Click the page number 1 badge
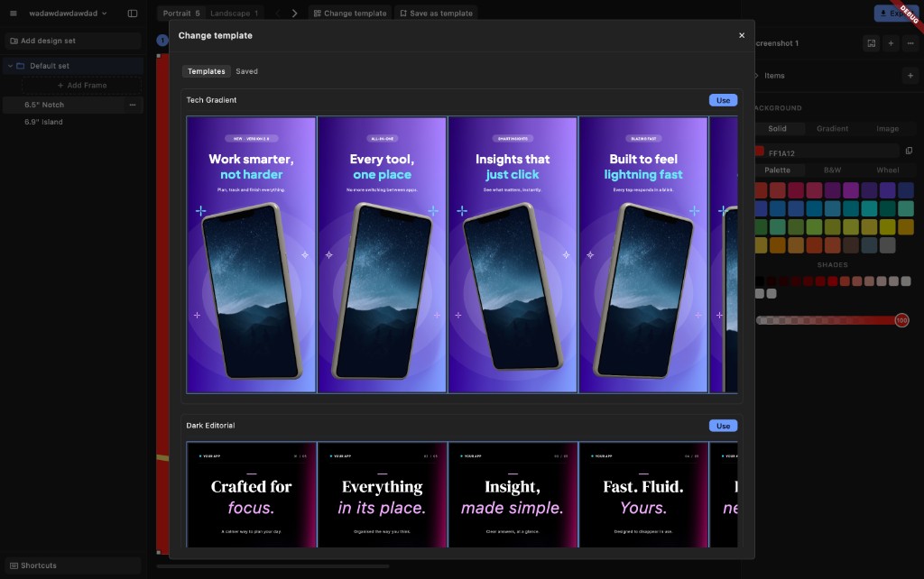The image size is (924, 579). coord(162,40)
